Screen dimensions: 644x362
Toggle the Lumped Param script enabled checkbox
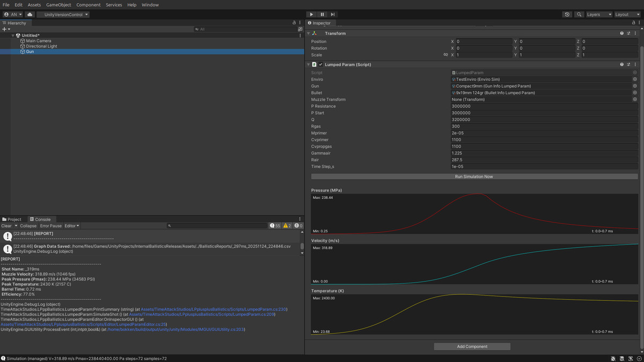pyautogui.click(x=320, y=64)
